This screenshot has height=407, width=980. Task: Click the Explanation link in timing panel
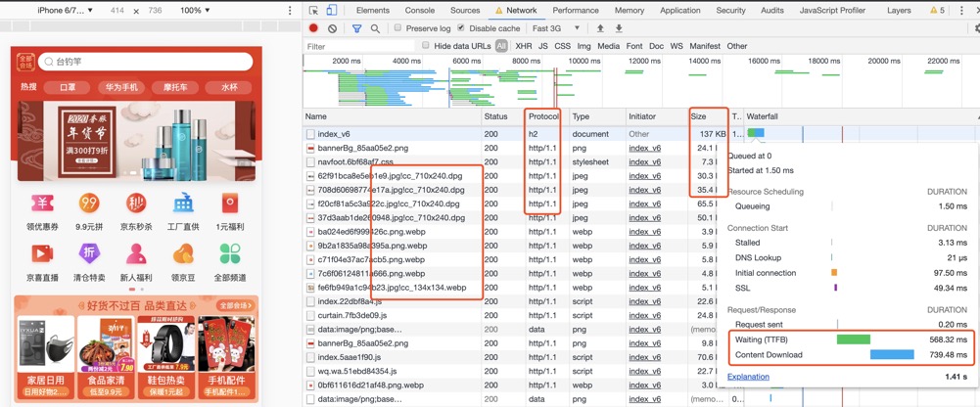748,377
